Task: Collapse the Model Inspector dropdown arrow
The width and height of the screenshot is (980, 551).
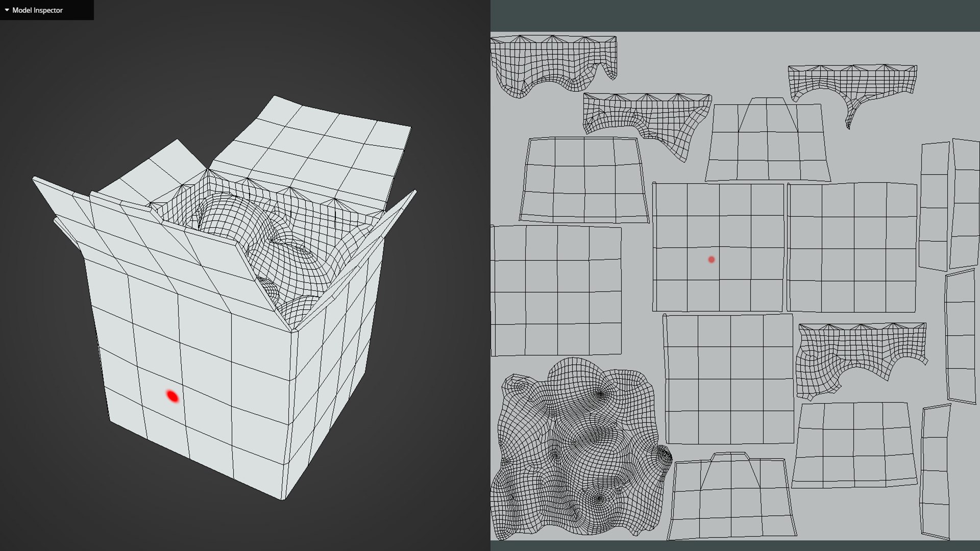Action: tap(7, 10)
